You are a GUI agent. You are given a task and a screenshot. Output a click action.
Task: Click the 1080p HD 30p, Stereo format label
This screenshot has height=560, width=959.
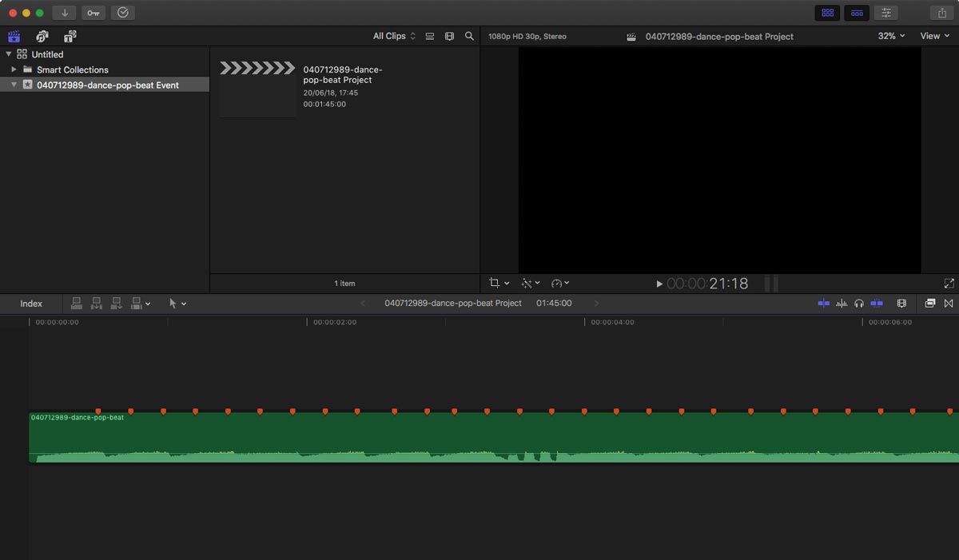coord(527,37)
